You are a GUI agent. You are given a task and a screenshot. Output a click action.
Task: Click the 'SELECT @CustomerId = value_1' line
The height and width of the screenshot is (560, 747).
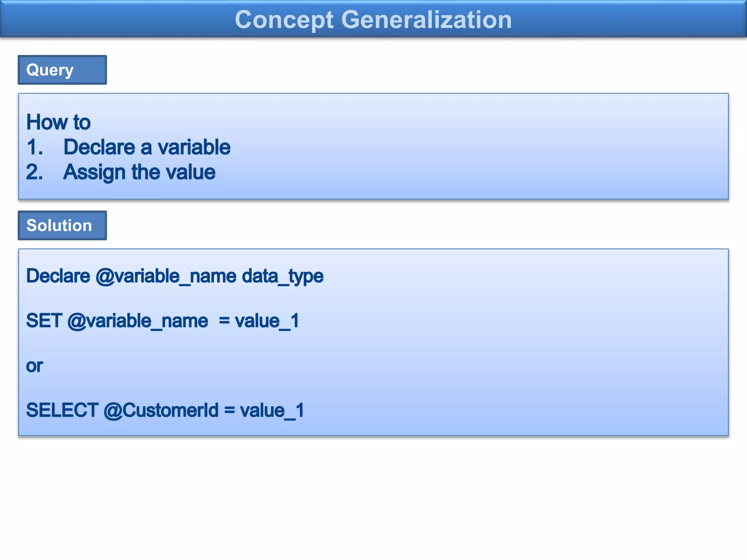click(165, 411)
